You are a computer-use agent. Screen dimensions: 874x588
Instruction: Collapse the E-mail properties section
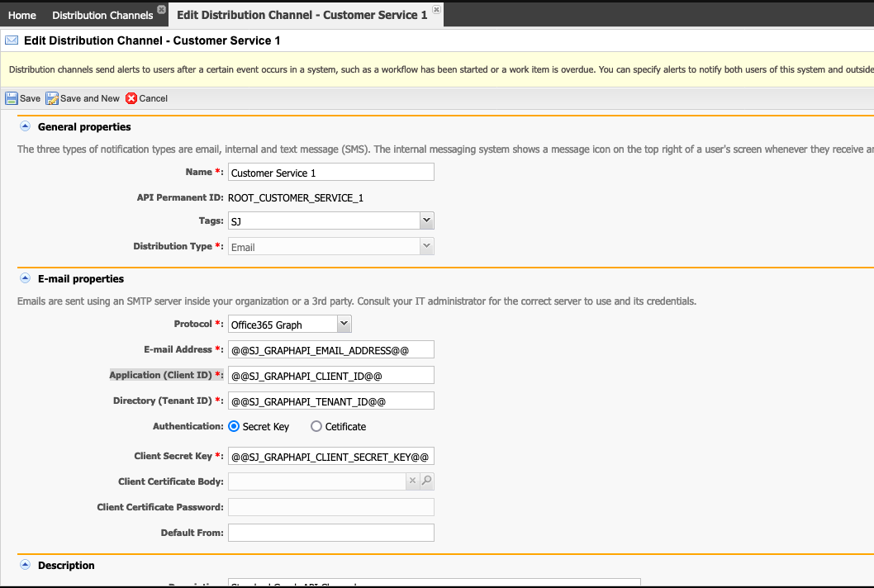(x=24, y=278)
